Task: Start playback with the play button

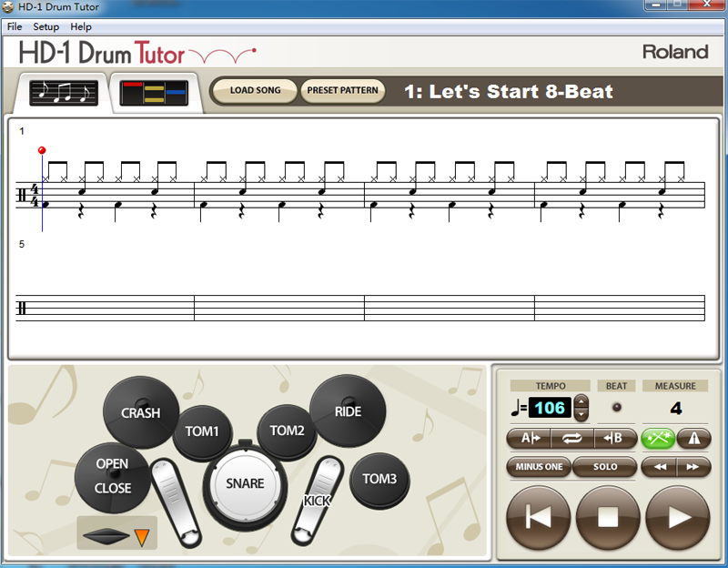Action: click(x=678, y=517)
